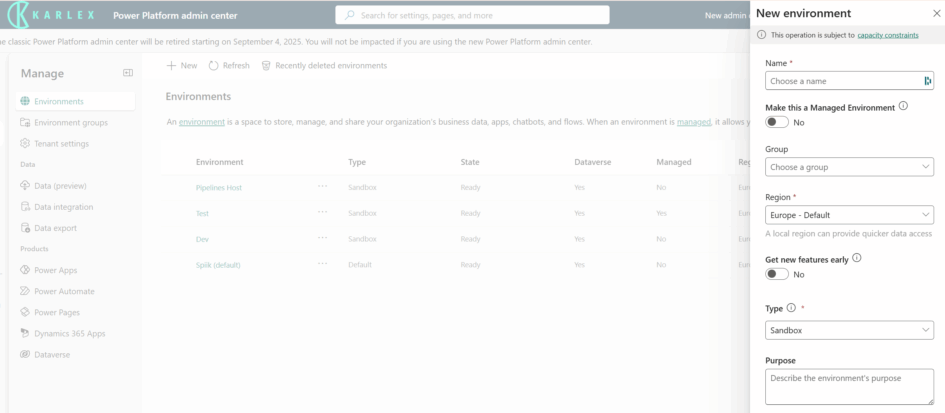Open more options for Pipelines Host
The width and height of the screenshot is (945, 413).
(x=322, y=186)
